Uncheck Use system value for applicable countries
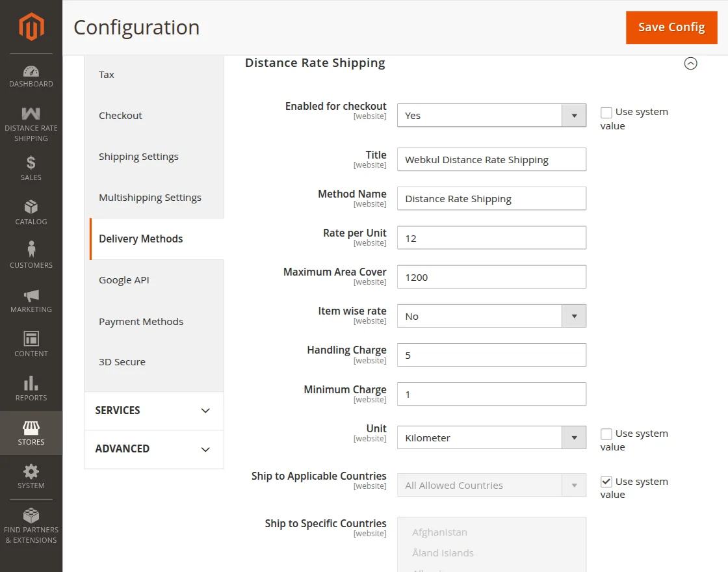This screenshot has height=572, width=728. coord(606,482)
